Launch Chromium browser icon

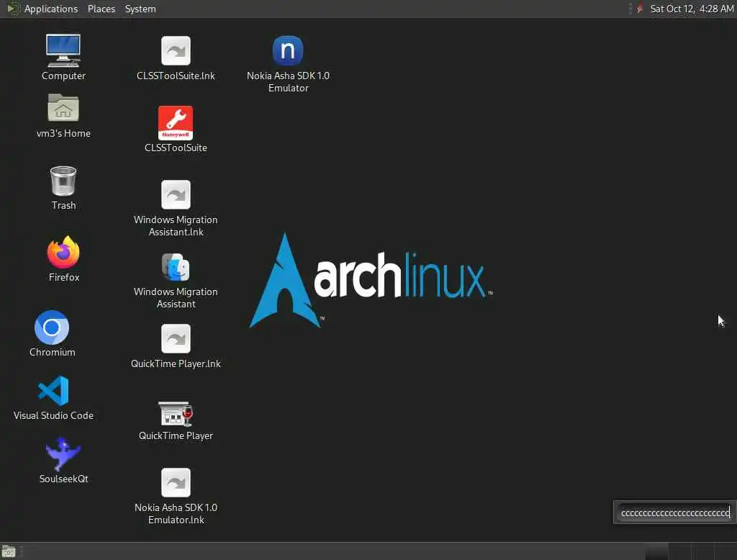pyautogui.click(x=52, y=328)
